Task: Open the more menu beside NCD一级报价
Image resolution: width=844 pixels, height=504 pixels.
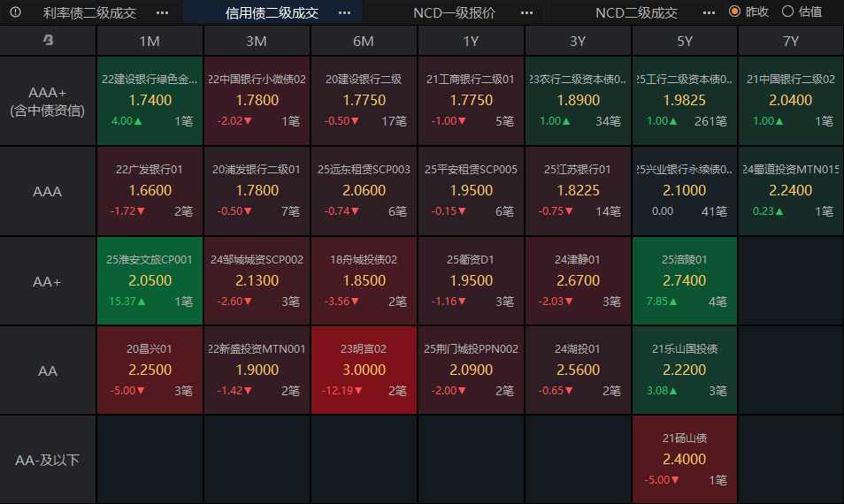Action: [x=527, y=12]
